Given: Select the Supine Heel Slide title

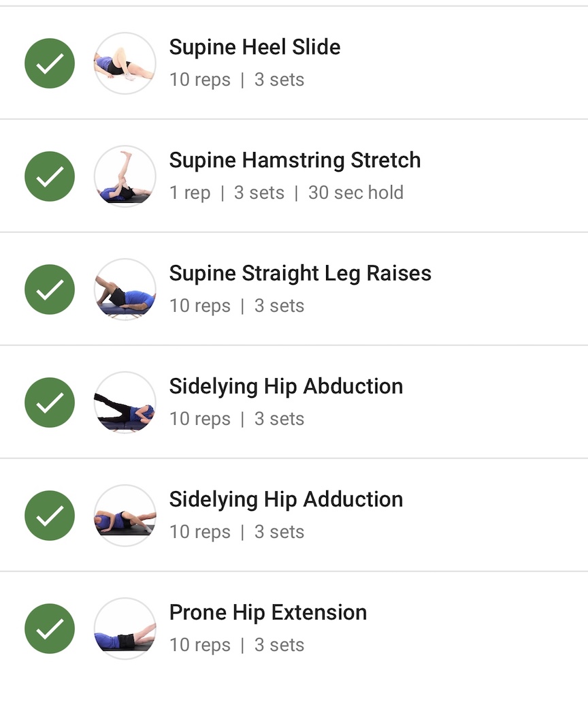Looking at the screenshot, I should pyautogui.click(x=255, y=47).
